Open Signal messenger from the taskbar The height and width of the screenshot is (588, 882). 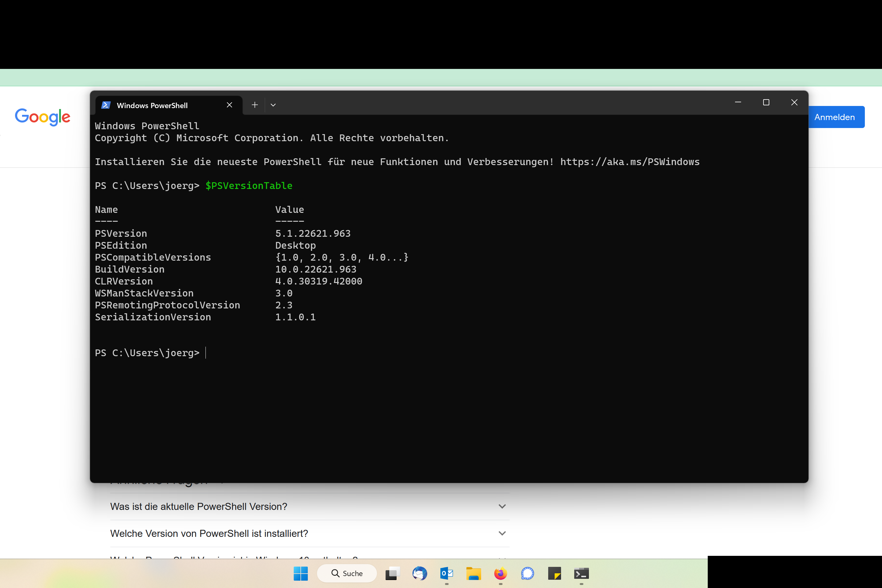pyautogui.click(x=528, y=573)
